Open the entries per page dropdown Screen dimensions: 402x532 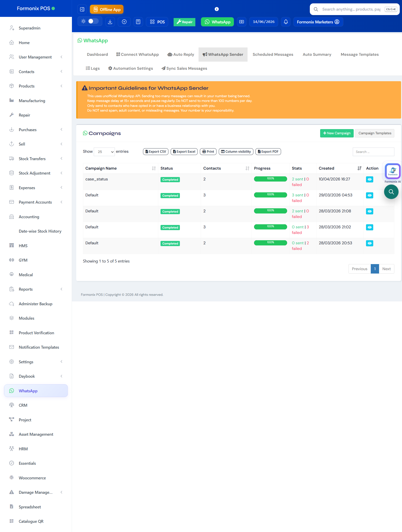point(104,152)
